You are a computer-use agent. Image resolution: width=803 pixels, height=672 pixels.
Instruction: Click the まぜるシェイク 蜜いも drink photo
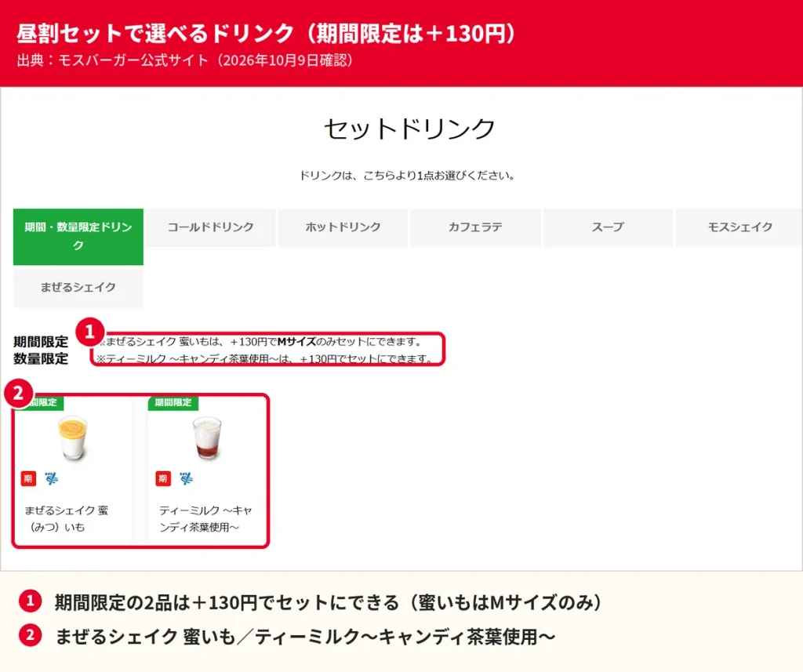pos(73,438)
